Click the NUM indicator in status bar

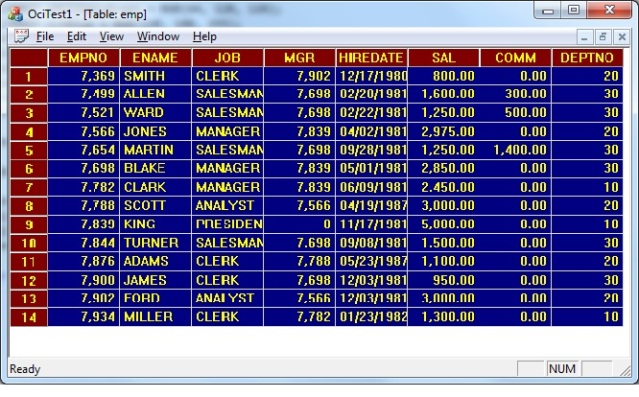pos(562,369)
